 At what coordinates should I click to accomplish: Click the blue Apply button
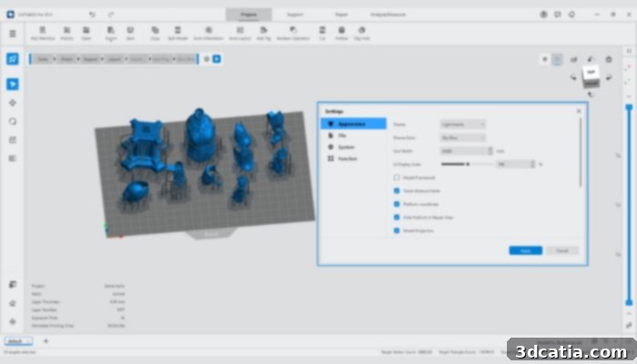(x=525, y=250)
